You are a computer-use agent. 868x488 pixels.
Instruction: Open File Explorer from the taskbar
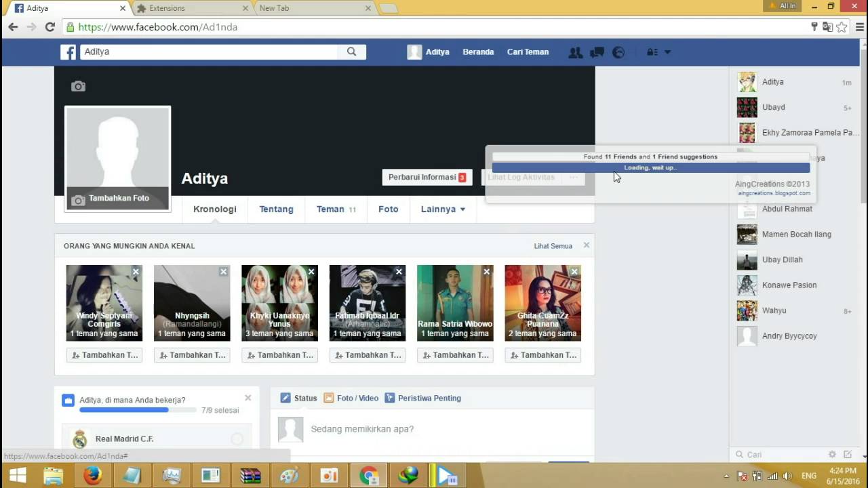[x=53, y=476]
